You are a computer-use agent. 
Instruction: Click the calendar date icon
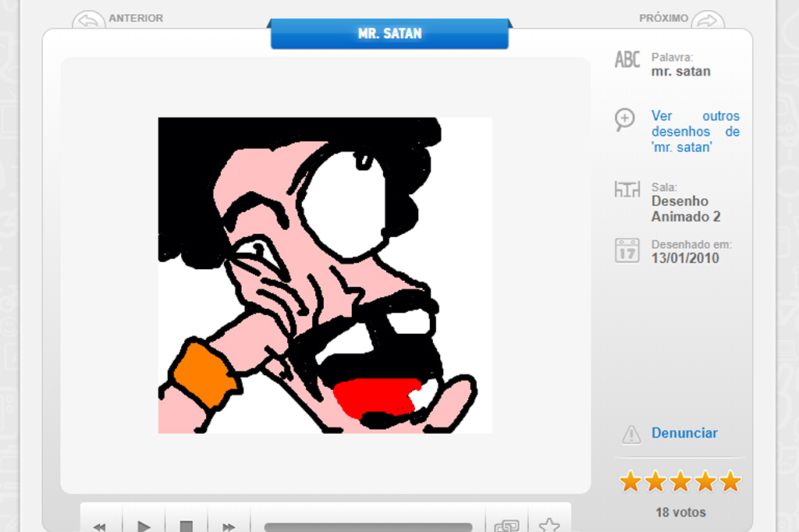tap(627, 250)
